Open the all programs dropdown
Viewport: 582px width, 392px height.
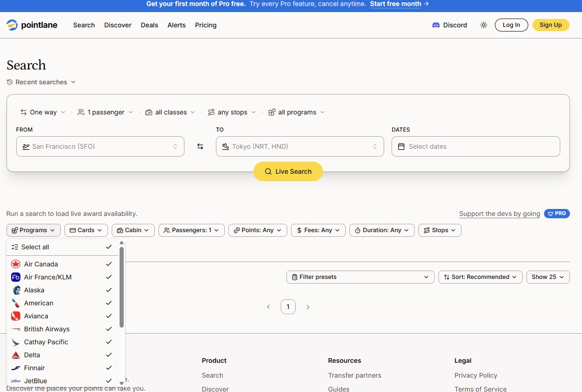click(297, 112)
